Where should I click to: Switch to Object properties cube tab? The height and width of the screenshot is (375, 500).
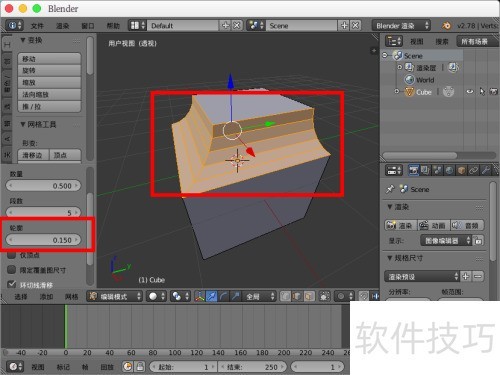[461, 170]
